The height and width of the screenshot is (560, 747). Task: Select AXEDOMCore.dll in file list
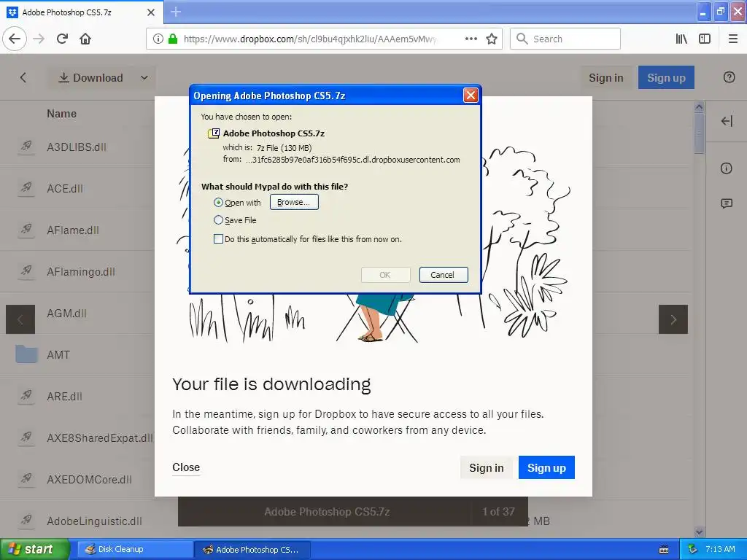[89, 480]
